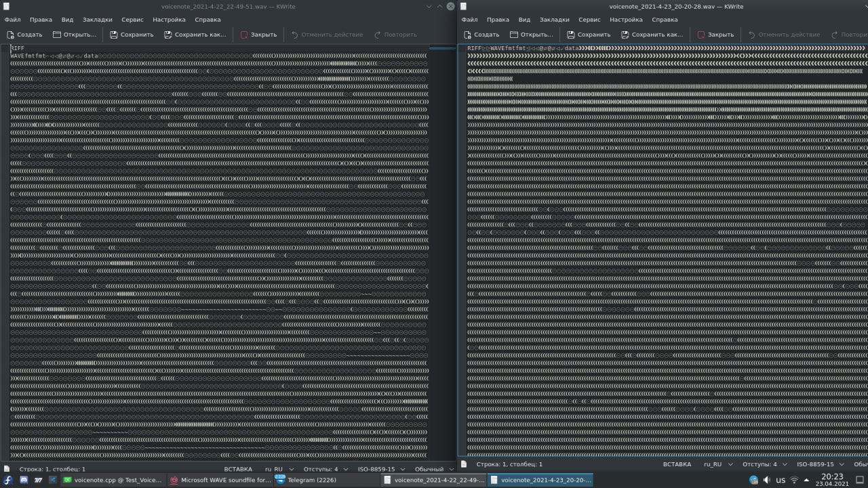Click Открыть in the left KWrite window
The height and width of the screenshot is (488, 868).
point(75,35)
